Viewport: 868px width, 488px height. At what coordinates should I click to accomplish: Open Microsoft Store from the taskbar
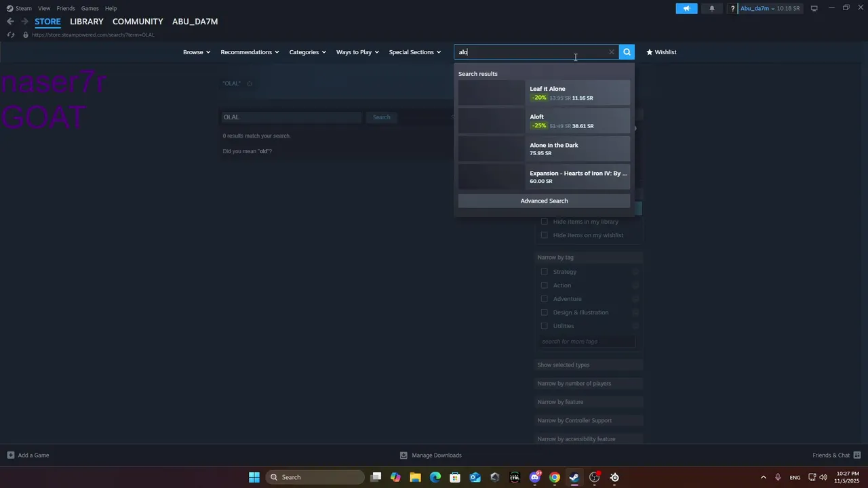(455, 477)
